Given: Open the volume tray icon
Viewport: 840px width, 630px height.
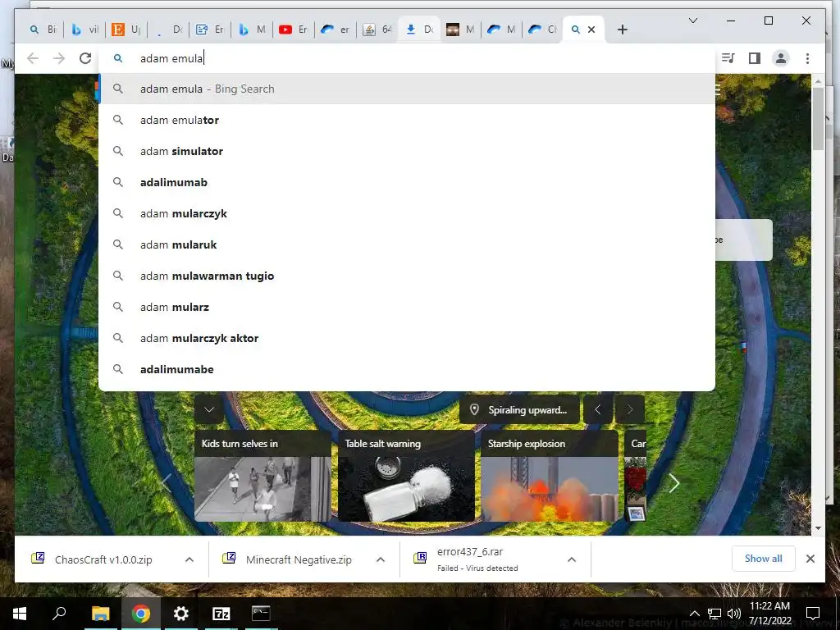Looking at the screenshot, I should [x=734, y=614].
